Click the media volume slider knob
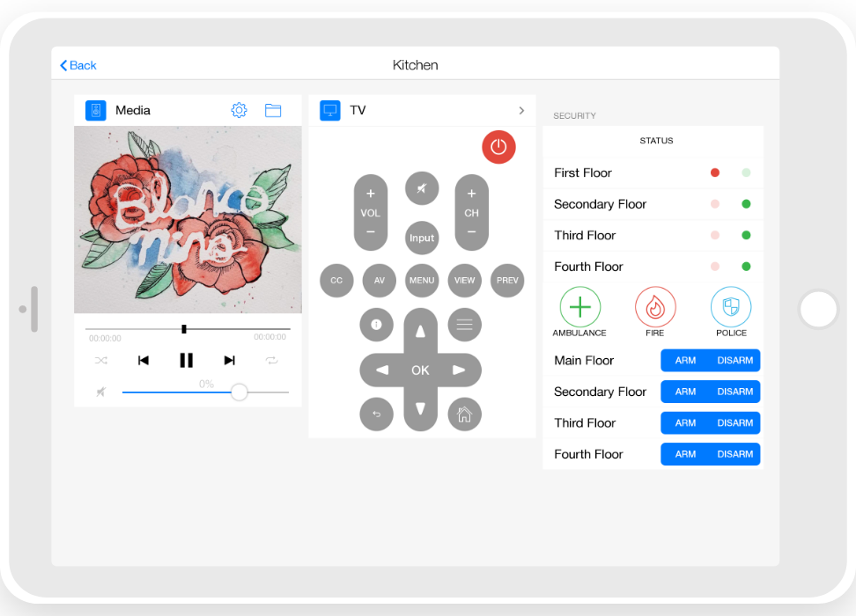The height and width of the screenshot is (616, 856). coord(239,392)
